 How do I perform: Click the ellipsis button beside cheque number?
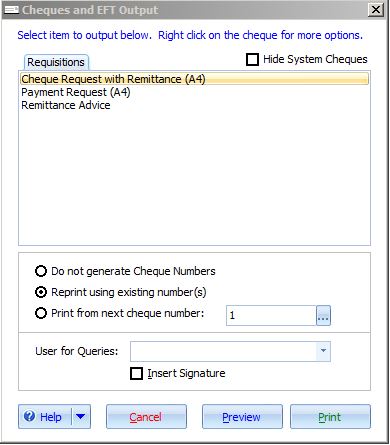click(x=323, y=315)
